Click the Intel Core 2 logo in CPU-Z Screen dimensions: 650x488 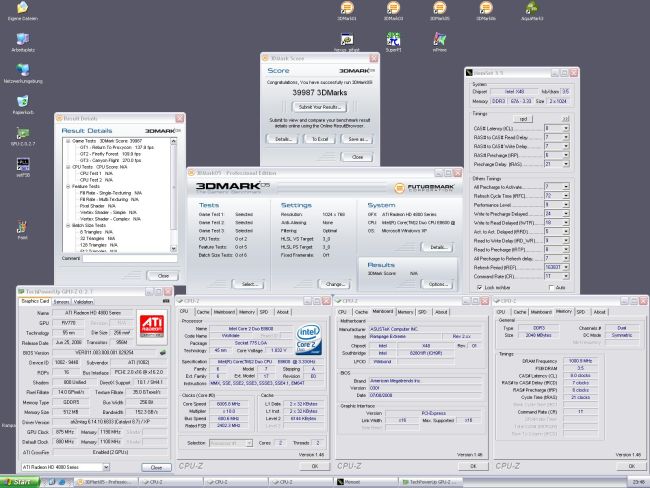tap(309, 339)
